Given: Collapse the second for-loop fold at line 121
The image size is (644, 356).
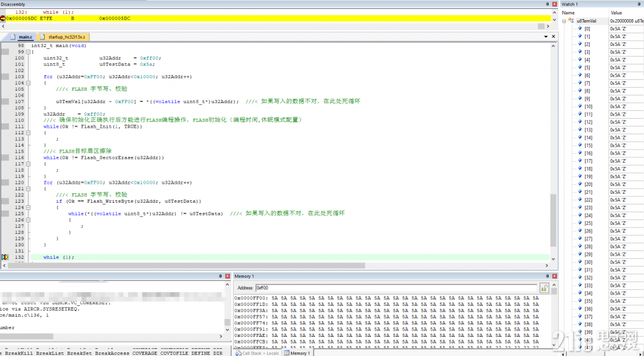Looking at the screenshot, I should point(28,189).
